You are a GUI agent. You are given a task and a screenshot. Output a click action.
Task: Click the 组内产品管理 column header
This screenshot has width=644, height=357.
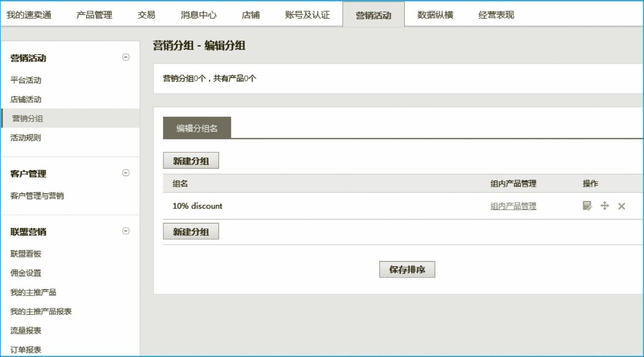click(513, 184)
